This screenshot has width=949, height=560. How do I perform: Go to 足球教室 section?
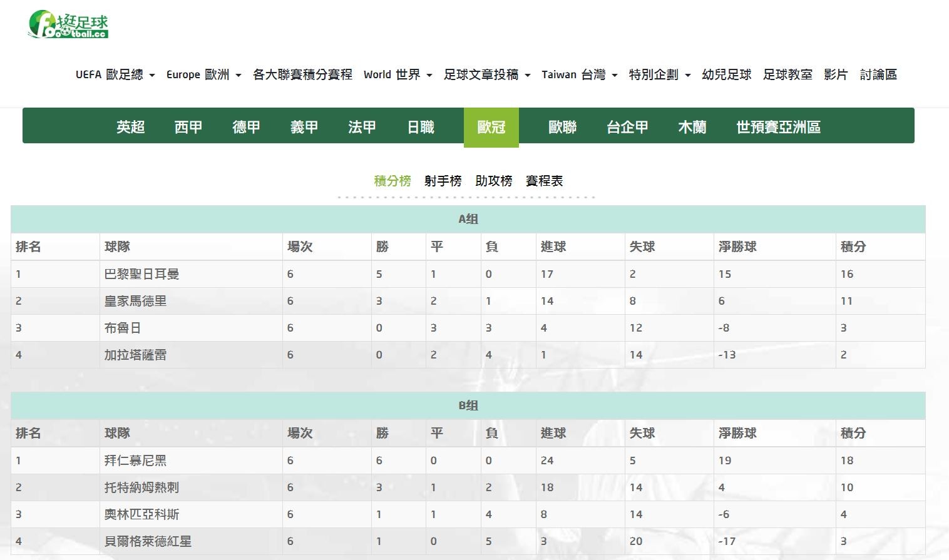point(787,74)
